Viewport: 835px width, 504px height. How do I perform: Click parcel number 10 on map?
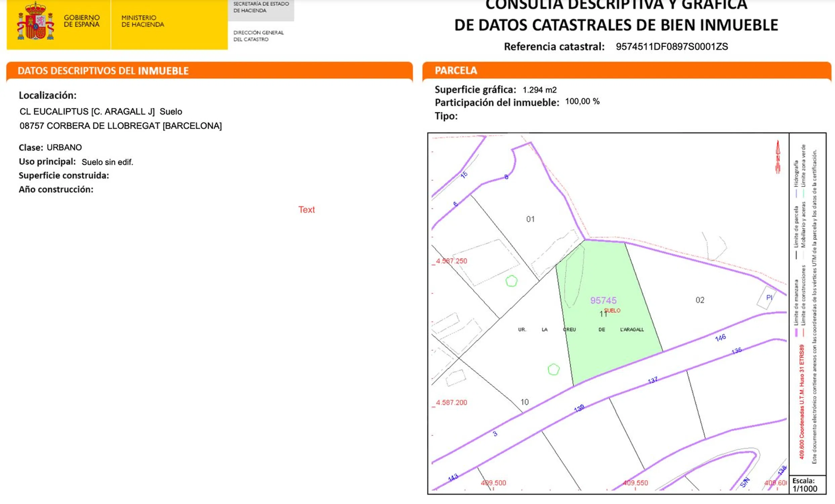click(x=525, y=402)
